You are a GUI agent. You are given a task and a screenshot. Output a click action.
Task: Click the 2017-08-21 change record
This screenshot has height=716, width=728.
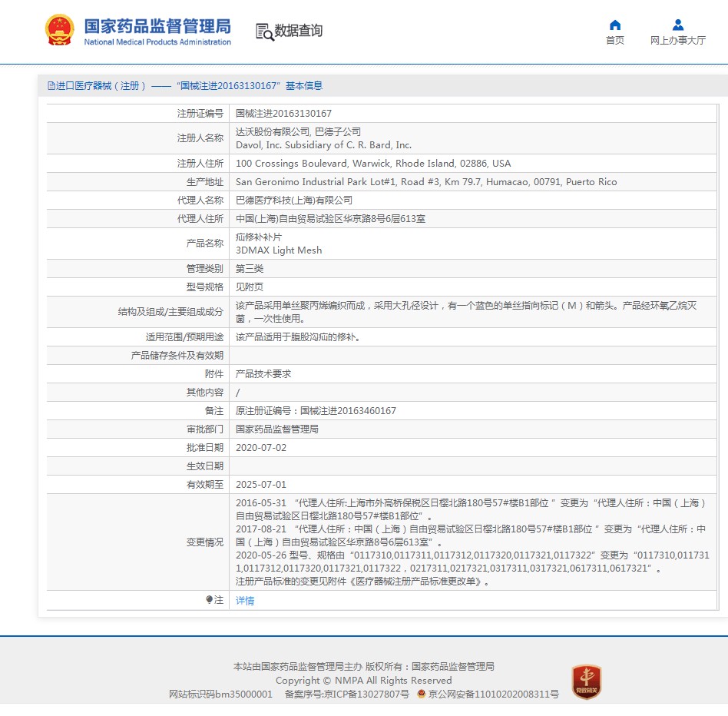pyautogui.click(x=471, y=535)
